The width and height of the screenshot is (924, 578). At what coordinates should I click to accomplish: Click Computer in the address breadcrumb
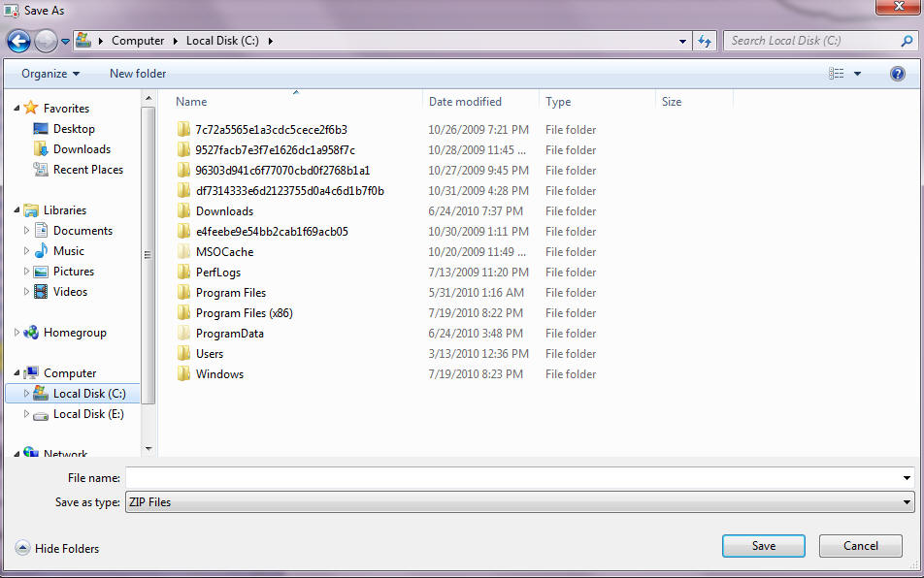[138, 41]
